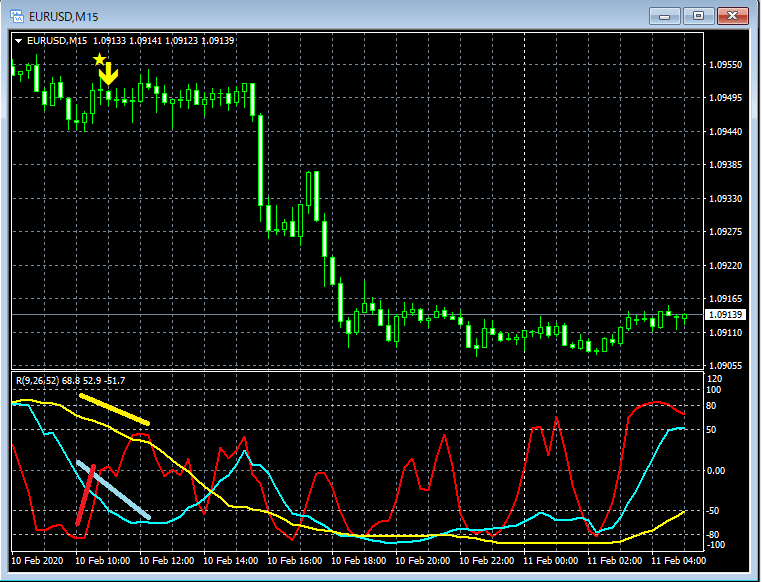This screenshot has height=582, width=762.
Task: Click the 10 Feb 18:00 time label
Action: tap(359, 561)
